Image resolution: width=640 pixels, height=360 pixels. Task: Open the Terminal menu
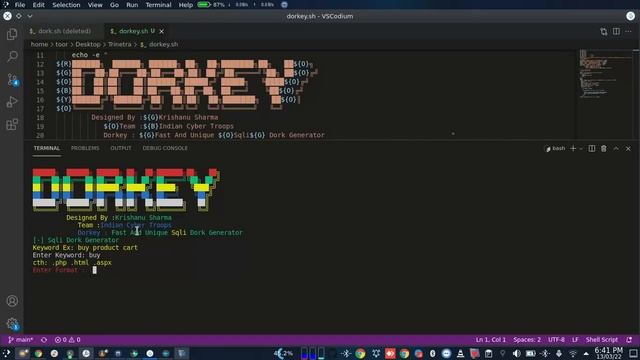[158, 5]
